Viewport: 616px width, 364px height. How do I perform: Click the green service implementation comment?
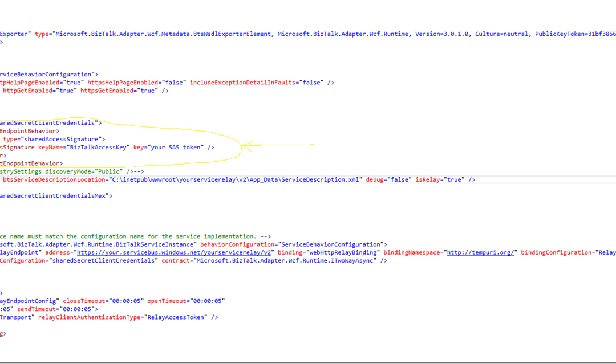[x=135, y=236]
